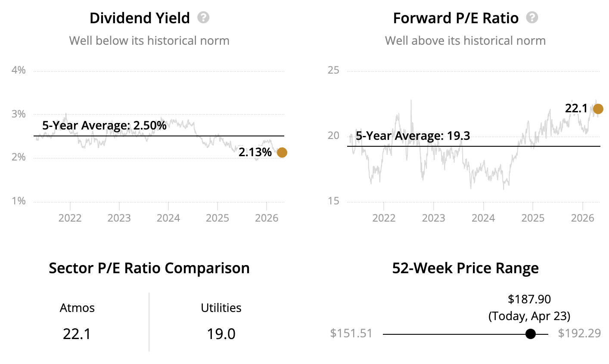This screenshot has height=364, width=609.
Task: Click the Forward P/E Ratio heading
Action: [x=456, y=18]
